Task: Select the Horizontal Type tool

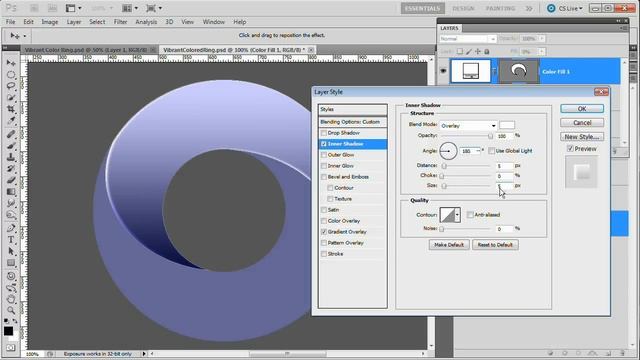Action: [11, 240]
